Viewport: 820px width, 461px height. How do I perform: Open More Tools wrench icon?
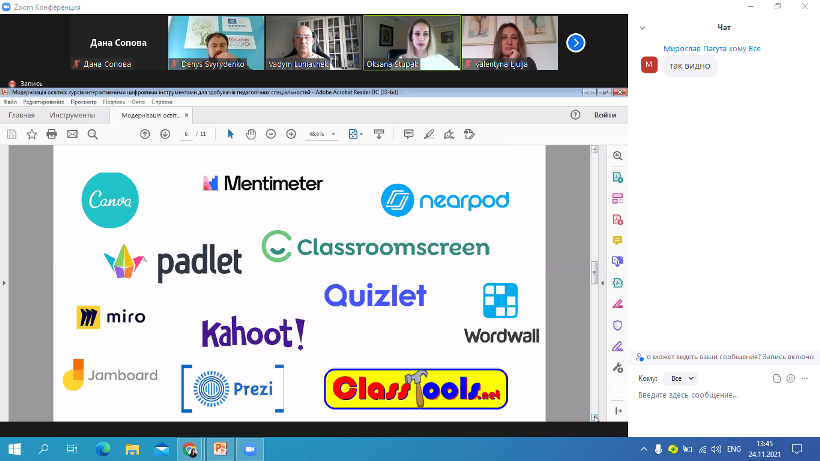(618, 367)
